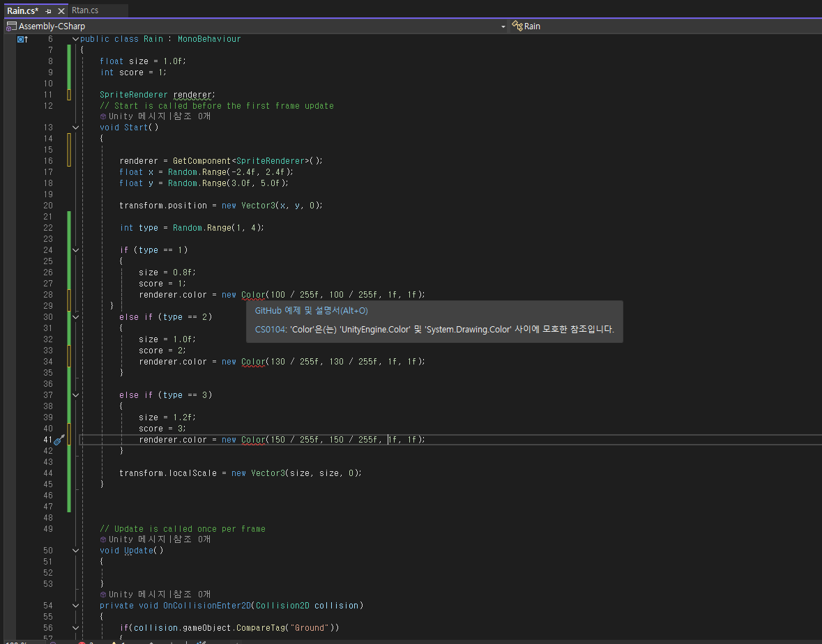Click the underlined renderer on line 11
Viewport: 822px width, 644px height.
point(192,95)
